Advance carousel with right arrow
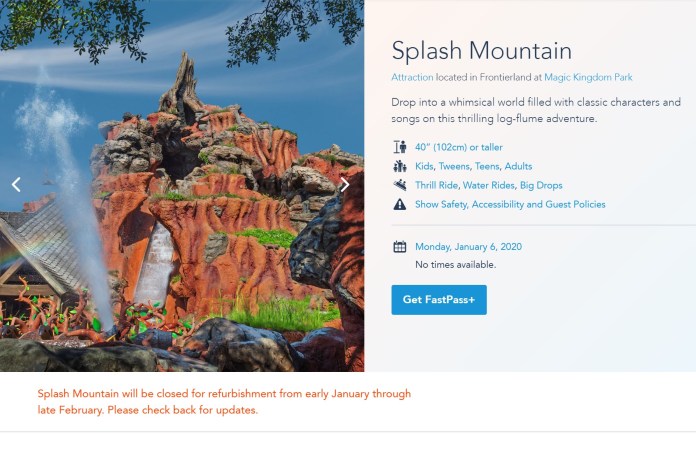 (345, 185)
